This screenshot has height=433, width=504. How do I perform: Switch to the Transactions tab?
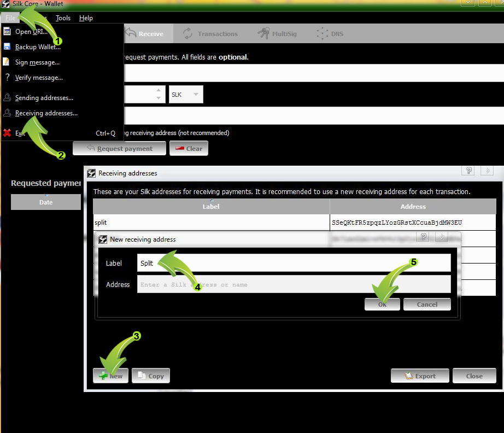[211, 33]
